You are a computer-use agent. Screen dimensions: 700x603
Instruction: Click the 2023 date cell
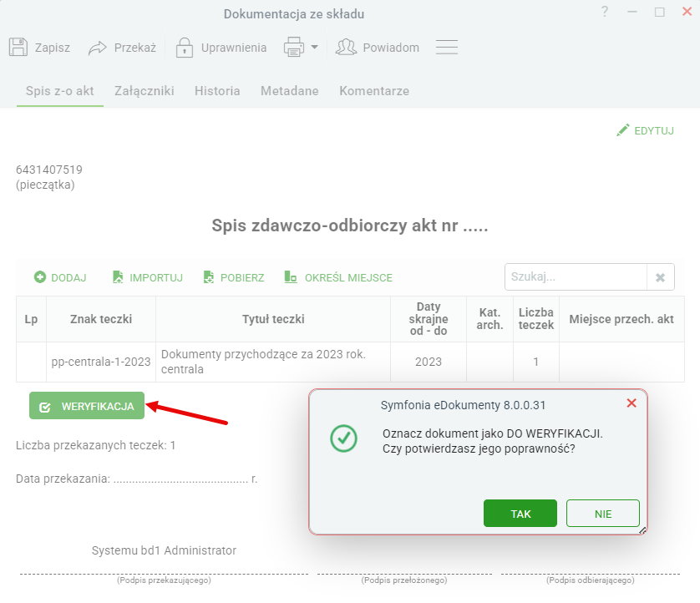pos(429,362)
